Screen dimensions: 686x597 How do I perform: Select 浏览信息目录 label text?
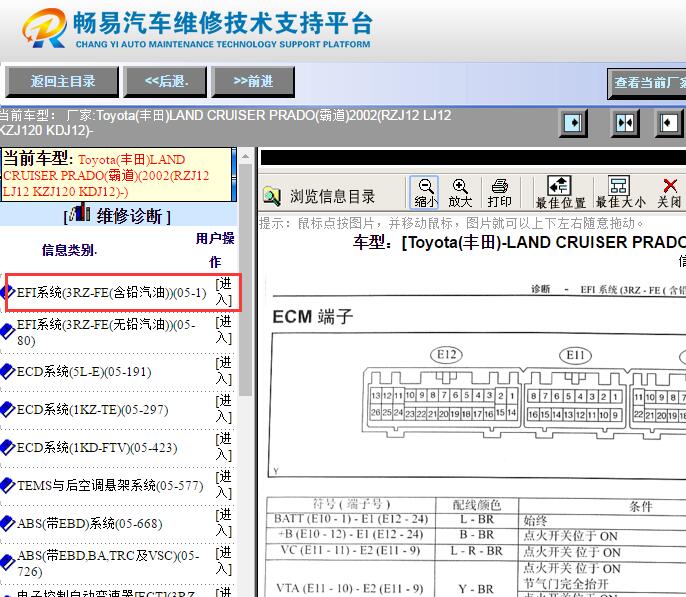(332, 196)
